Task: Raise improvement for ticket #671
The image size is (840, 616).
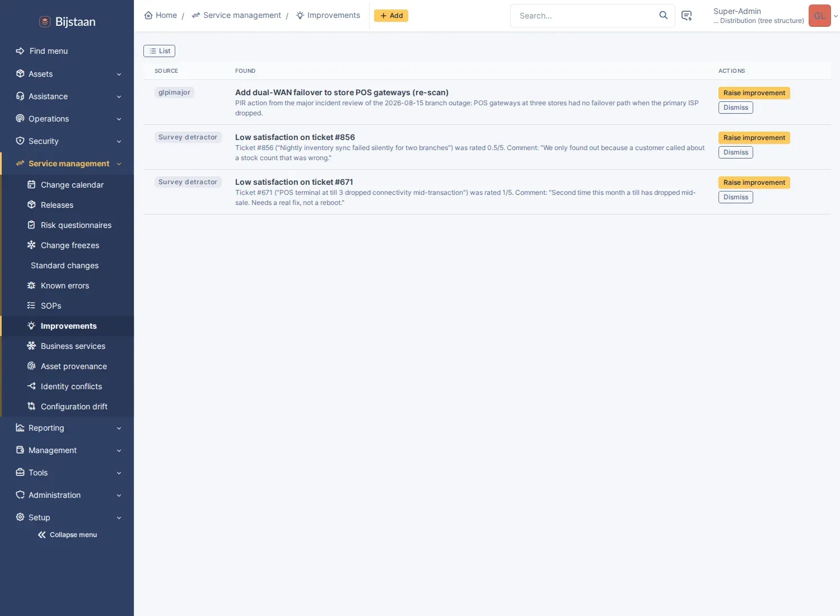Action: (754, 183)
